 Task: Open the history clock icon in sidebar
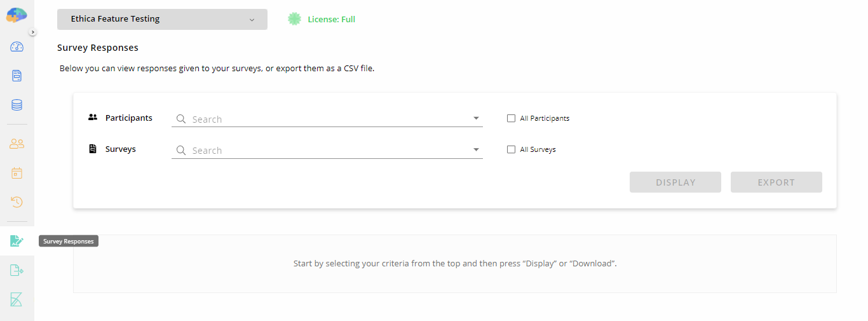click(17, 202)
